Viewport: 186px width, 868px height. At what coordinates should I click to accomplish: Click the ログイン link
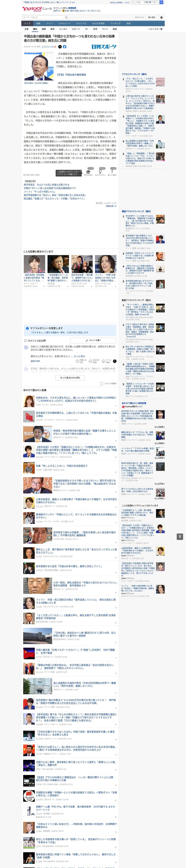(57, 11)
